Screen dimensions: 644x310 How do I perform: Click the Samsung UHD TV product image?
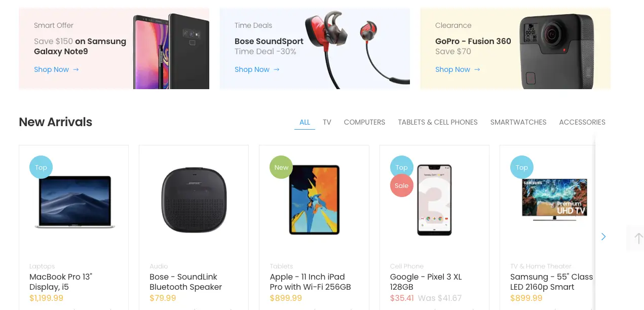coord(554,200)
